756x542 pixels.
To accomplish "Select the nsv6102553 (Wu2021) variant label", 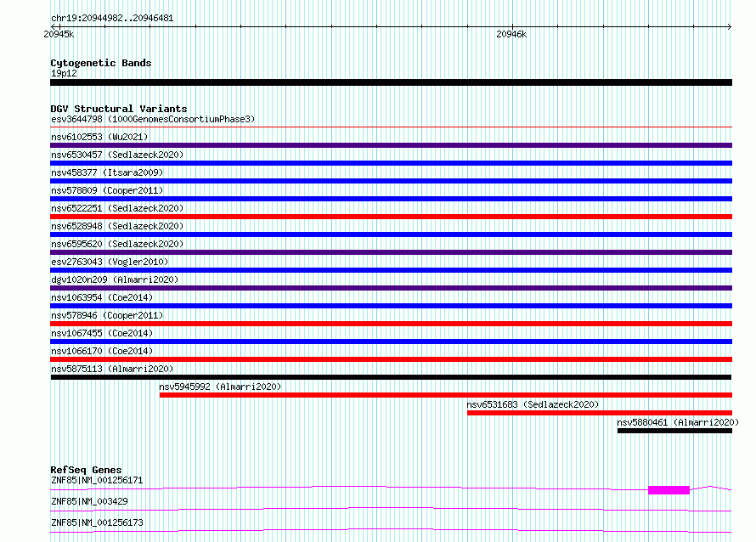I will (99, 137).
